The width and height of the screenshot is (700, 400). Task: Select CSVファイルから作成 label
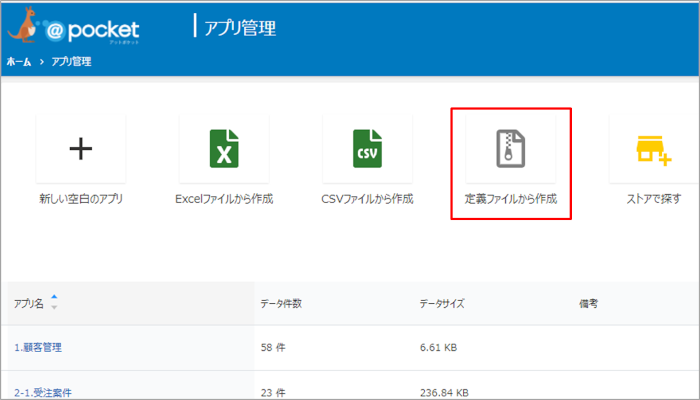click(x=367, y=199)
